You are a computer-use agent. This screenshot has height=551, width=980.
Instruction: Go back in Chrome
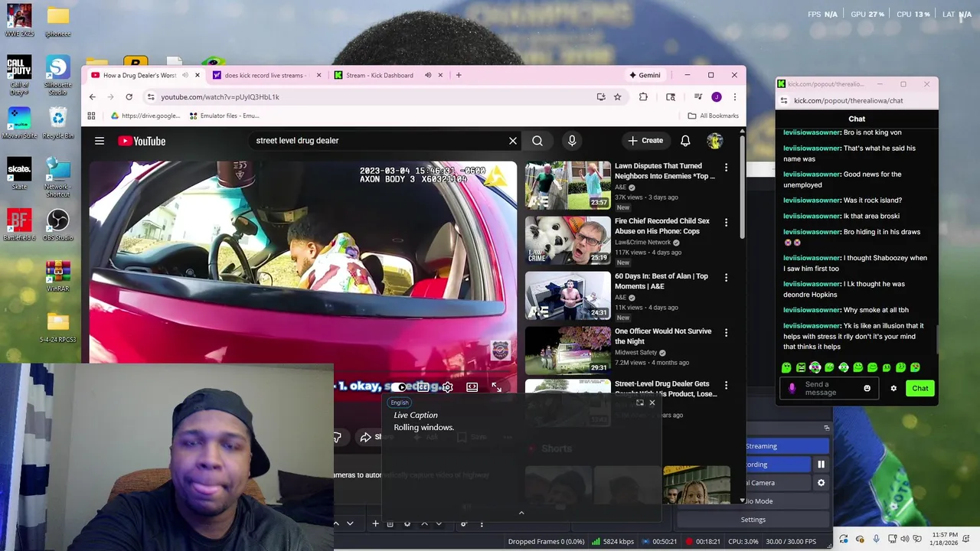click(93, 97)
